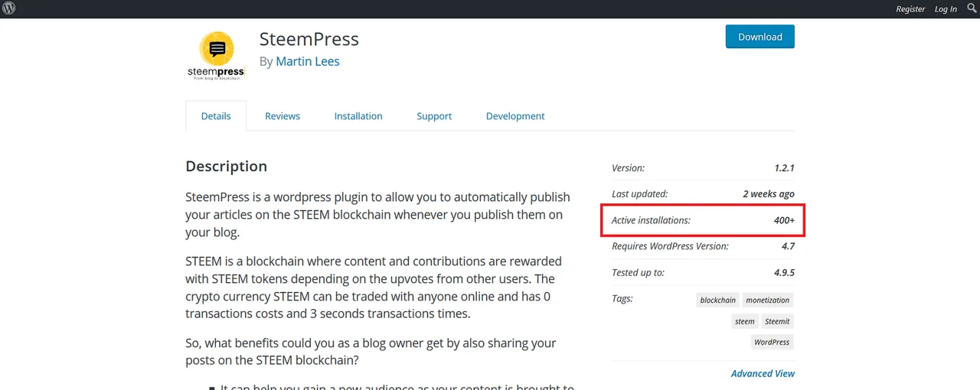The image size is (980, 390).
Task: Open the WordPress tag
Action: click(772, 342)
